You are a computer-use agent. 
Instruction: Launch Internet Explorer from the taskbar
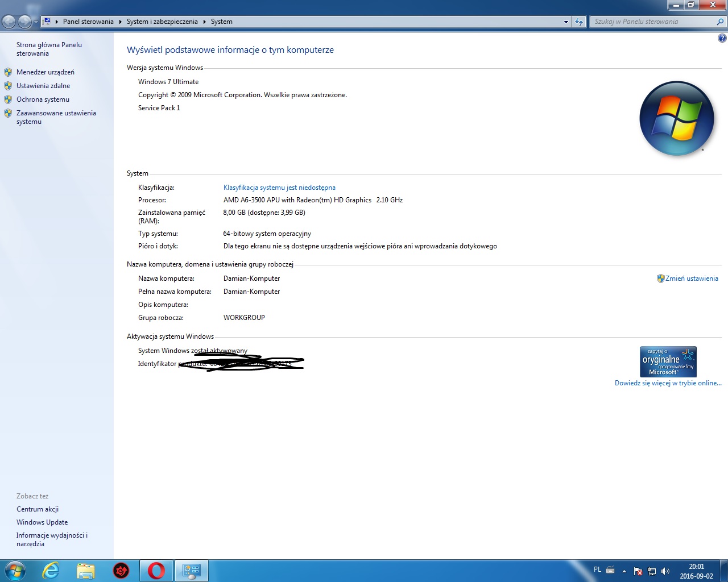[x=51, y=571]
